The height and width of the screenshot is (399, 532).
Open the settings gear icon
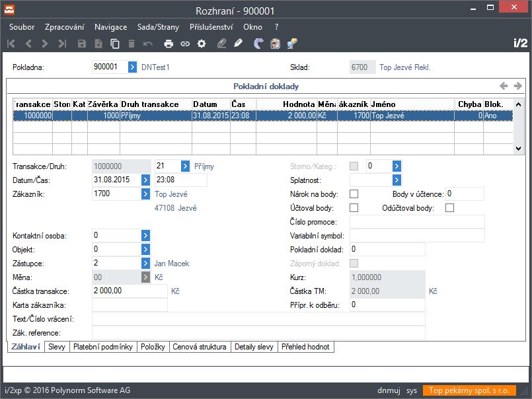[202, 44]
